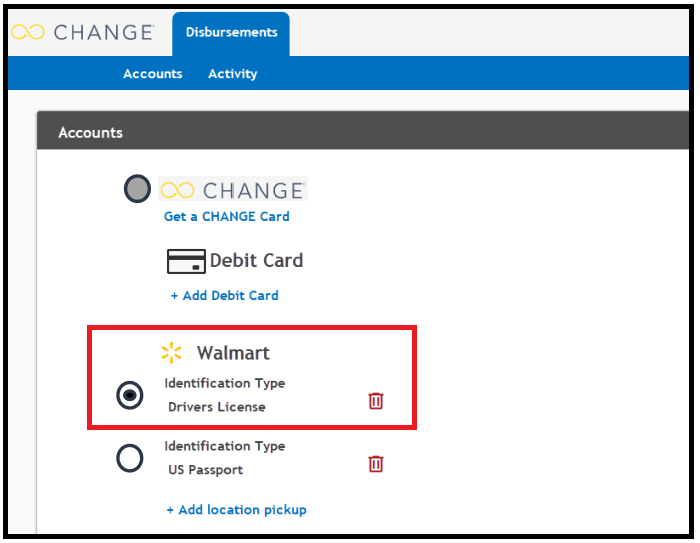
Task: Click Add location pickup link
Action: pos(237,510)
